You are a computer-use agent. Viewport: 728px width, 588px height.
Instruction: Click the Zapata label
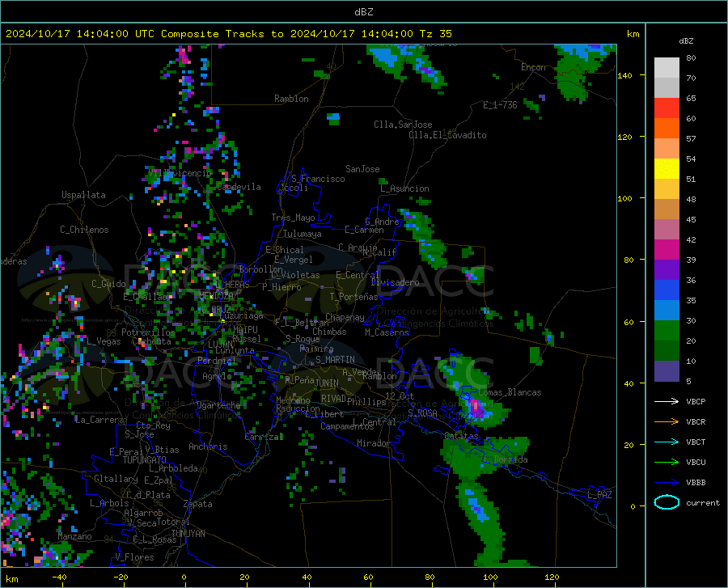pos(198,504)
